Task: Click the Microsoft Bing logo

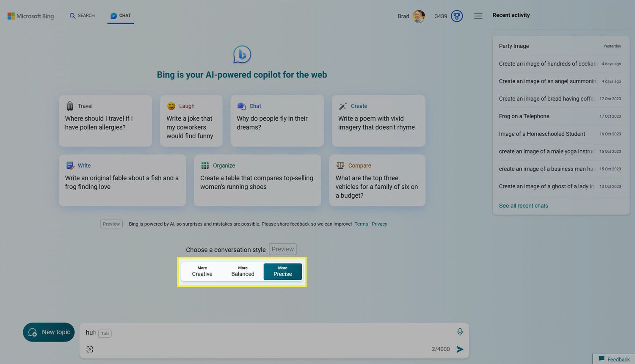Action: point(30,16)
